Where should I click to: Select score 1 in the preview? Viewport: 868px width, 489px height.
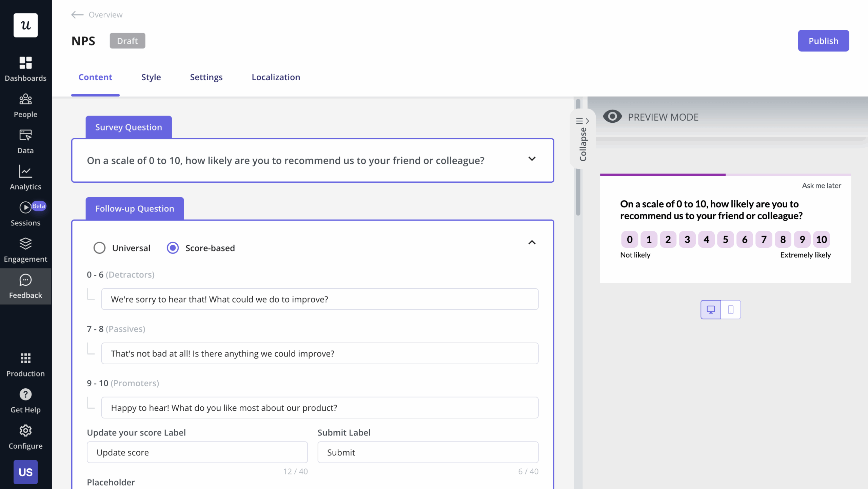(649, 240)
